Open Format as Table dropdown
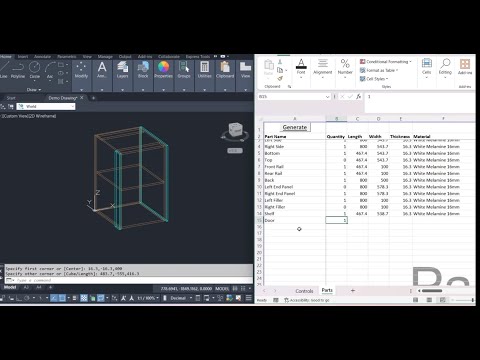The width and height of the screenshot is (480, 360). click(379, 70)
